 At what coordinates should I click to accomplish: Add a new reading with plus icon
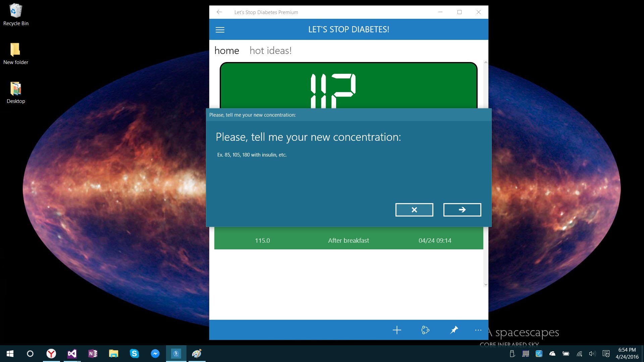(x=397, y=330)
